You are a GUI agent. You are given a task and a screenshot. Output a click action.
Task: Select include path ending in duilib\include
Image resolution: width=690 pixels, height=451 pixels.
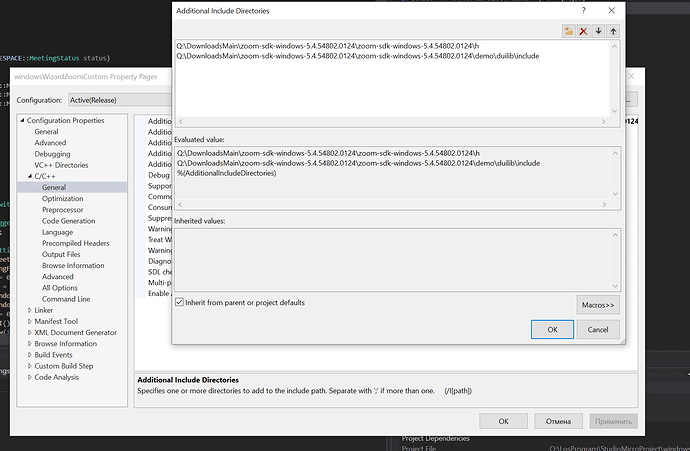pos(358,56)
